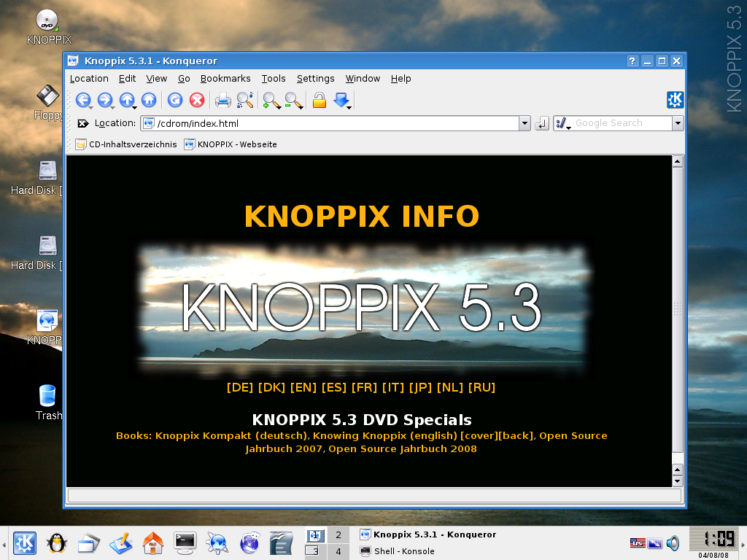Go back with the Back arrow button
This screenshot has width=747, height=560.
(83, 100)
